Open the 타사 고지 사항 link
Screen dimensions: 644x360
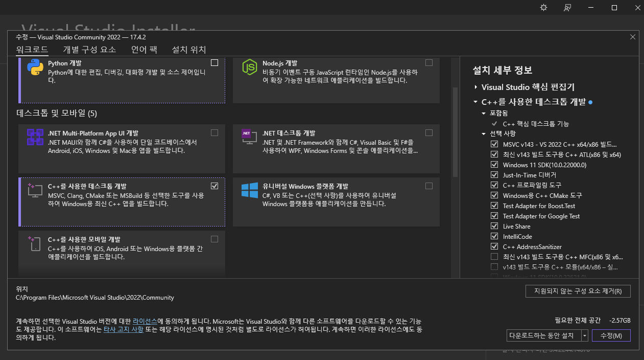coord(124,330)
